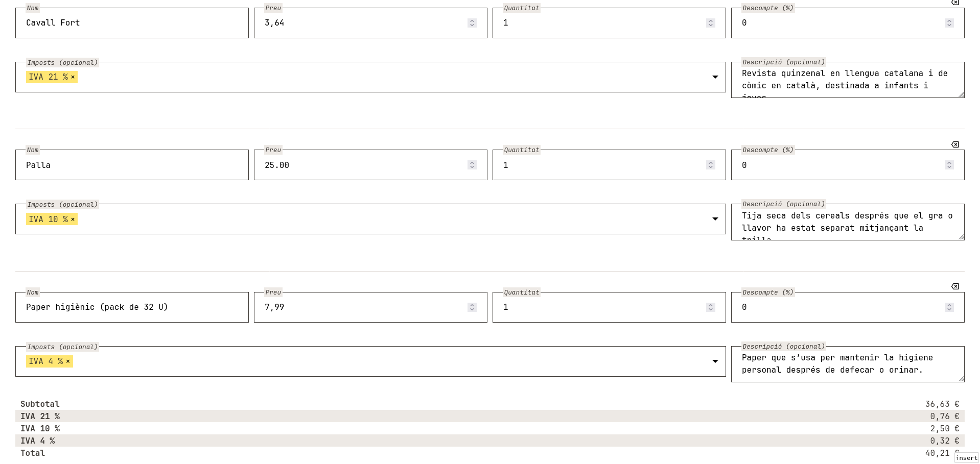The height and width of the screenshot is (464, 980).
Task: Expand the Cavall Fort taxes dropdown
Action: pyautogui.click(x=715, y=77)
